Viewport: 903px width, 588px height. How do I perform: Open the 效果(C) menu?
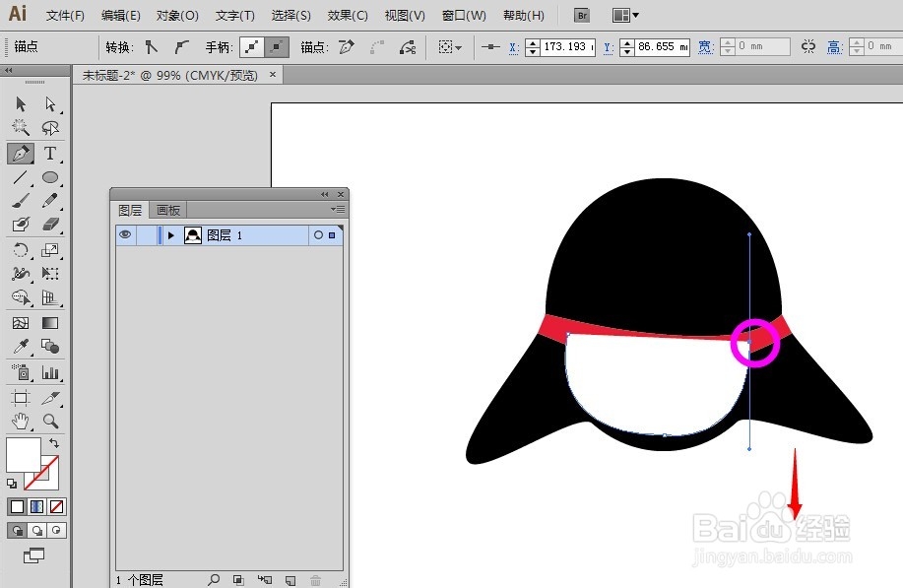pyautogui.click(x=348, y=16)
